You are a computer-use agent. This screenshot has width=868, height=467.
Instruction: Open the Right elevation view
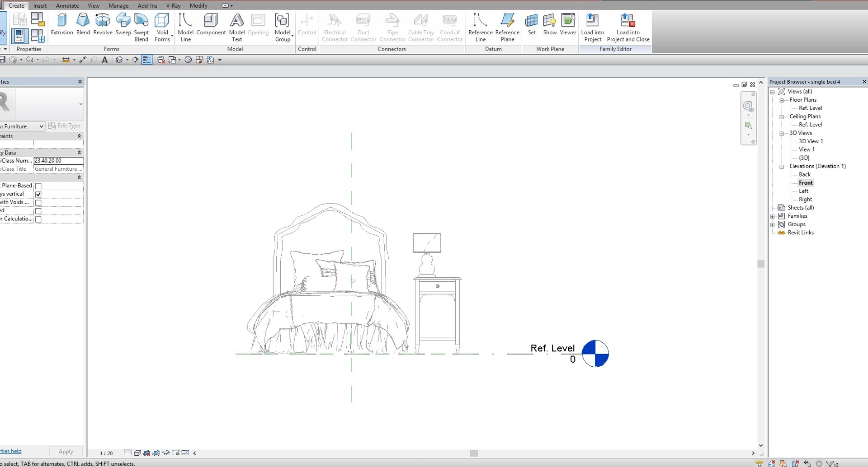pos(805,199)
